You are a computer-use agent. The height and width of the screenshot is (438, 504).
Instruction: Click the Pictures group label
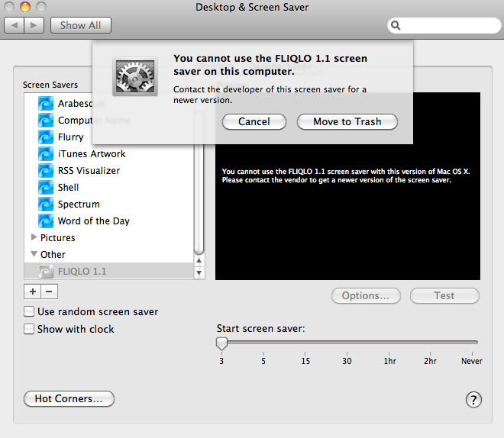pos(57,237)
